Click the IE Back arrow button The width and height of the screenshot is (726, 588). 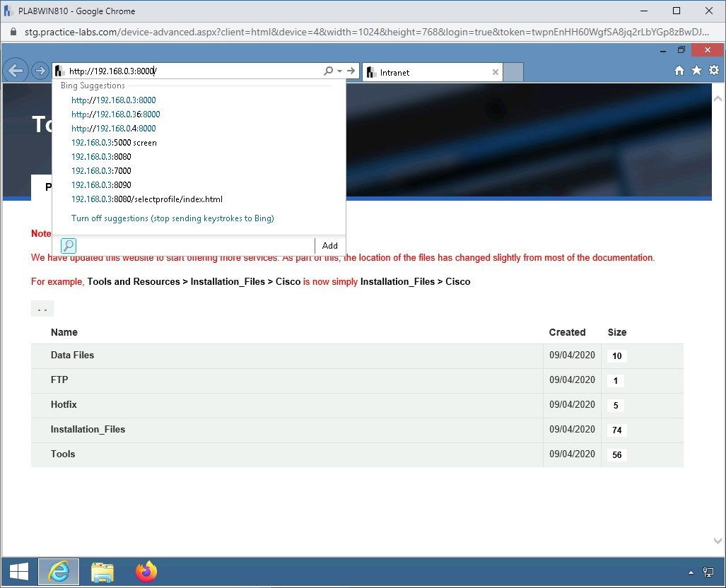coord(16,71)
